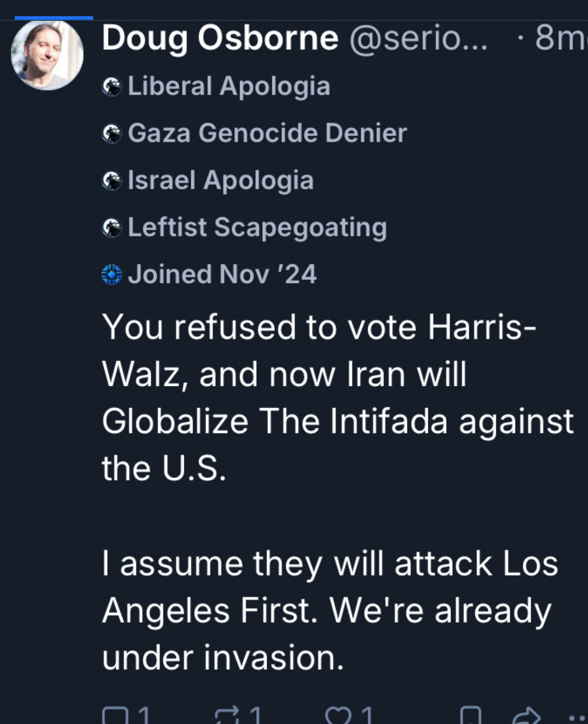This screenshot has width=588, height=724.
Task: Click the 8m post timestamp
Action: coord(559,38)
